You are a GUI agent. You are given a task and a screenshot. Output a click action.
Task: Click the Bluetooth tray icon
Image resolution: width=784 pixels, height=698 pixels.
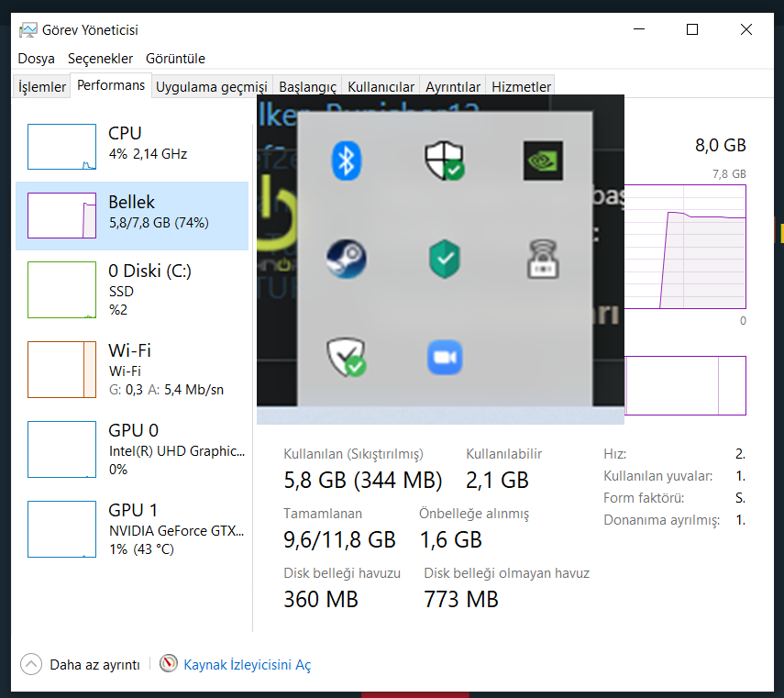click(346, 161)
